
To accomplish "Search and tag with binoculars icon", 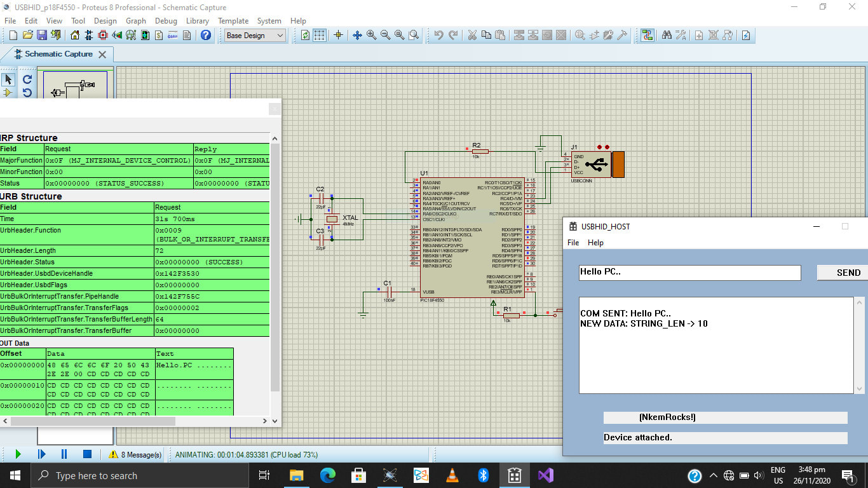I will pos(667,36).
